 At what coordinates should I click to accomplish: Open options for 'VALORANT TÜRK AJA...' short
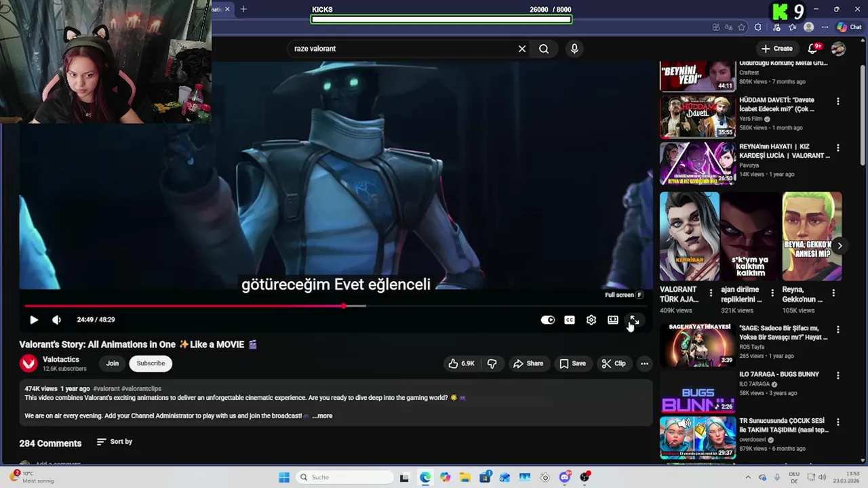(711, 293)
